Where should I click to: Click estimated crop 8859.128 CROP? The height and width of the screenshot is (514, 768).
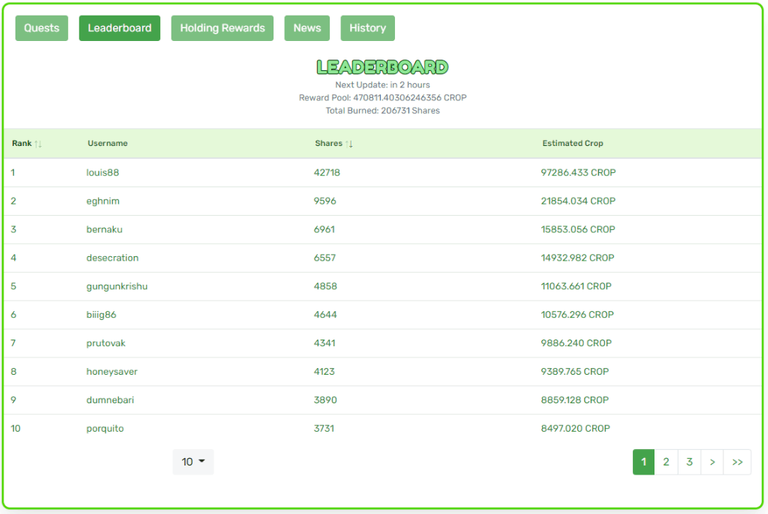[x=575, y=400]
